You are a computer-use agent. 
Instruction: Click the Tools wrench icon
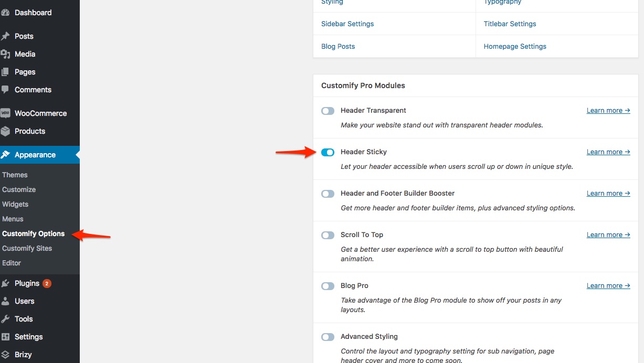point(5,319)
